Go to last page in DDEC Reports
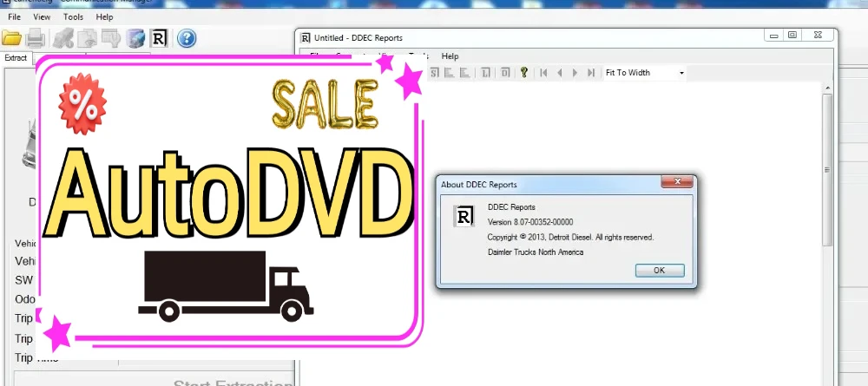 tap(591, 73)
